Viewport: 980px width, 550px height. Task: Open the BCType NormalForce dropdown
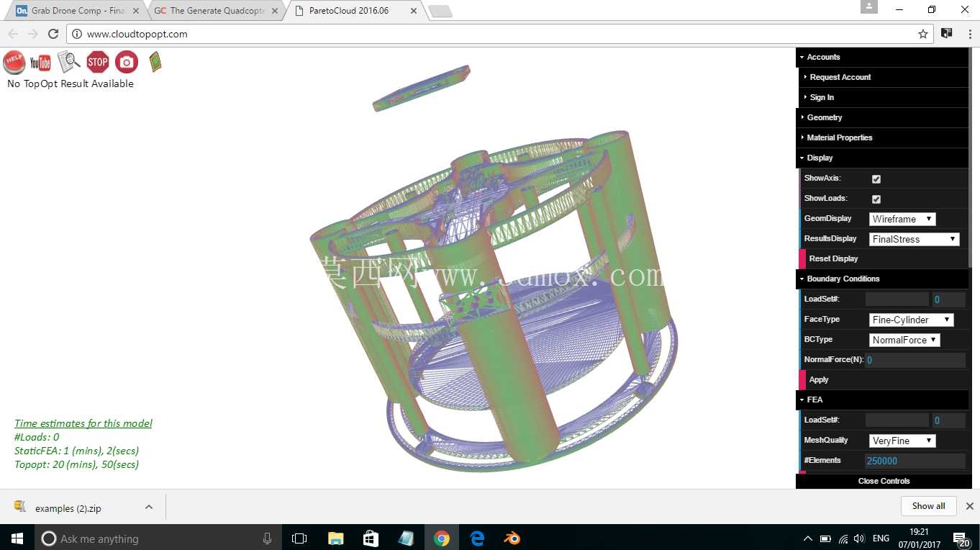click(x=904, y=340)
